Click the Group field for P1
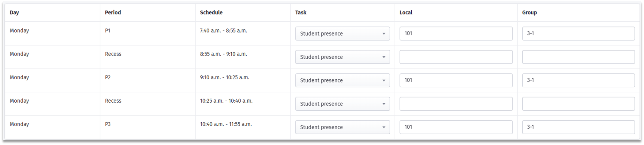Viewport: 644px width, 145px height. point(578,33)
